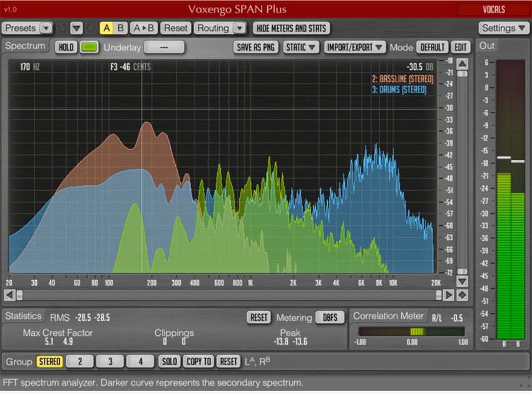Select the B state button
Viewport: 532px width, 399px height.
(120, 28)
